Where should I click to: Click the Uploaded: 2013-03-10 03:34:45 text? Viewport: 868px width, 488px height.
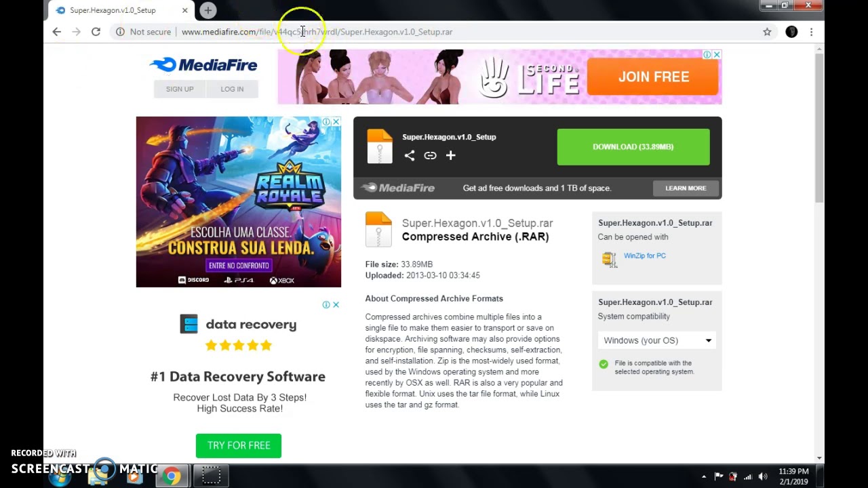(422, 275)
